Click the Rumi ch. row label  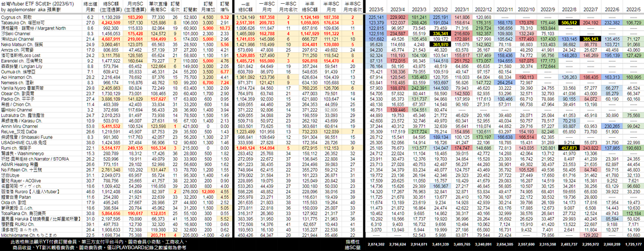click(x=16, y=148)
